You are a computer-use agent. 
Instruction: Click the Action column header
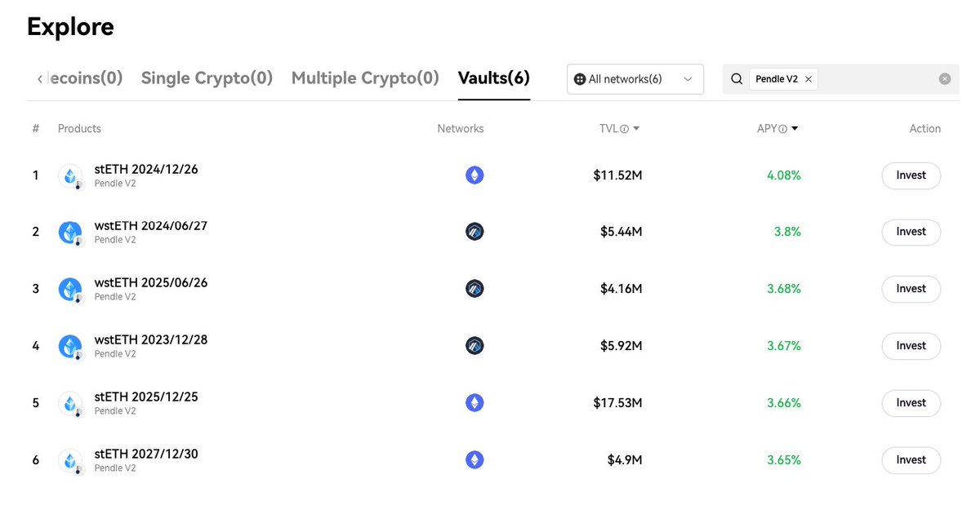point(925,129)
